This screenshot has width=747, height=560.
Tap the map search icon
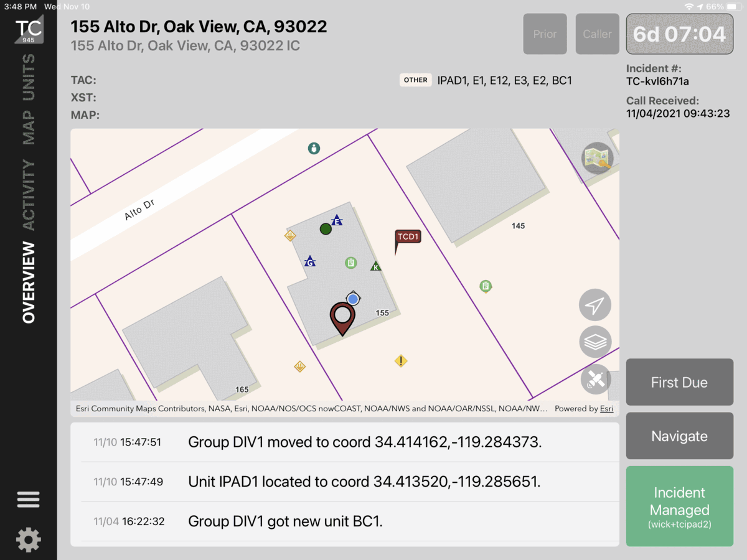pyautogui.click(x=597, y=158)
